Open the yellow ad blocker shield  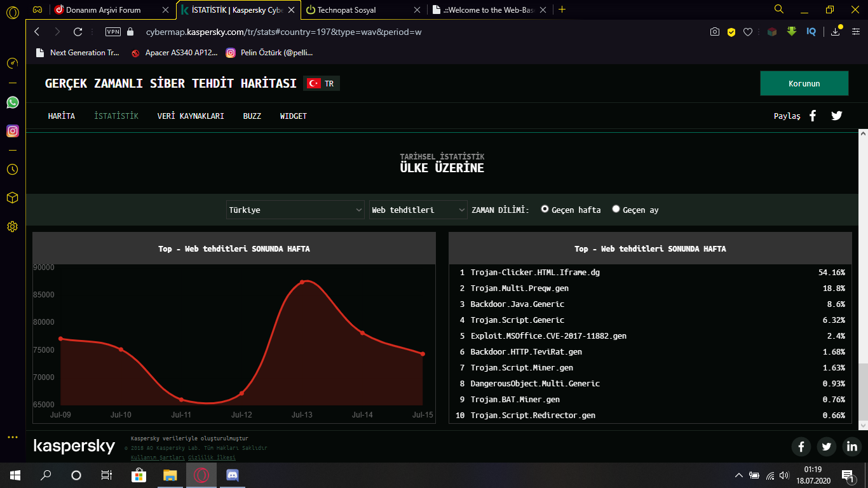tap(731, 32)
